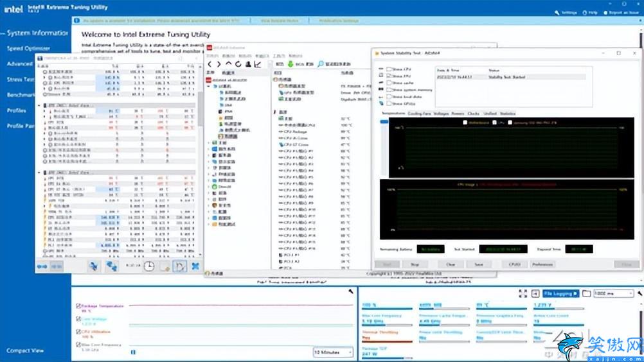The image size is (644, 362).
Task: Click the File Logging button in XTU
Action: click(x=560, y=293)
